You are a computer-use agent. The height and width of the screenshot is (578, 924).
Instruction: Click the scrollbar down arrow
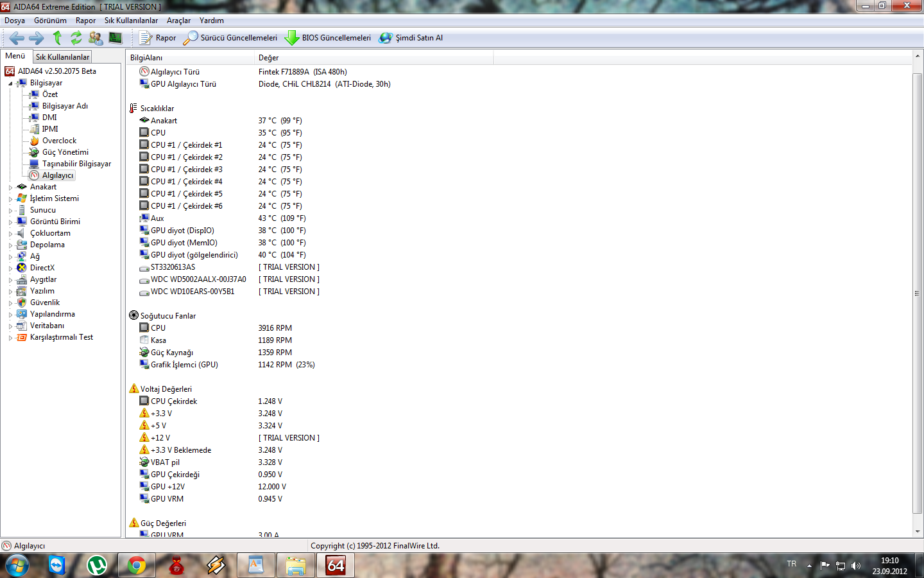pos(917,532)
